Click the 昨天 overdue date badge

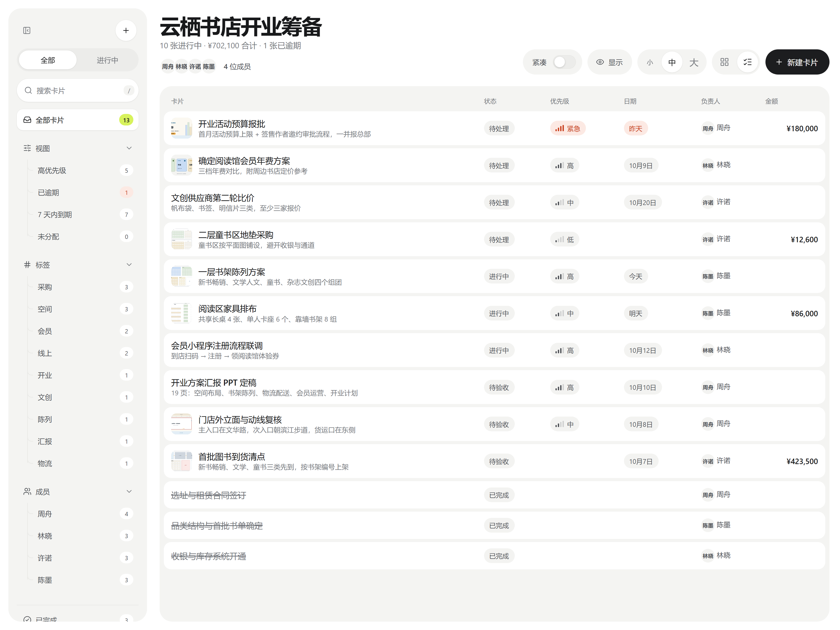[x=635, y=128]
